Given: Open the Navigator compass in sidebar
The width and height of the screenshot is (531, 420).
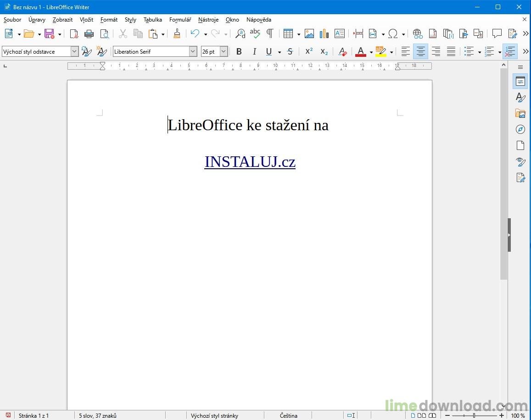Looking at the screenshot, I should pos(520,129).
